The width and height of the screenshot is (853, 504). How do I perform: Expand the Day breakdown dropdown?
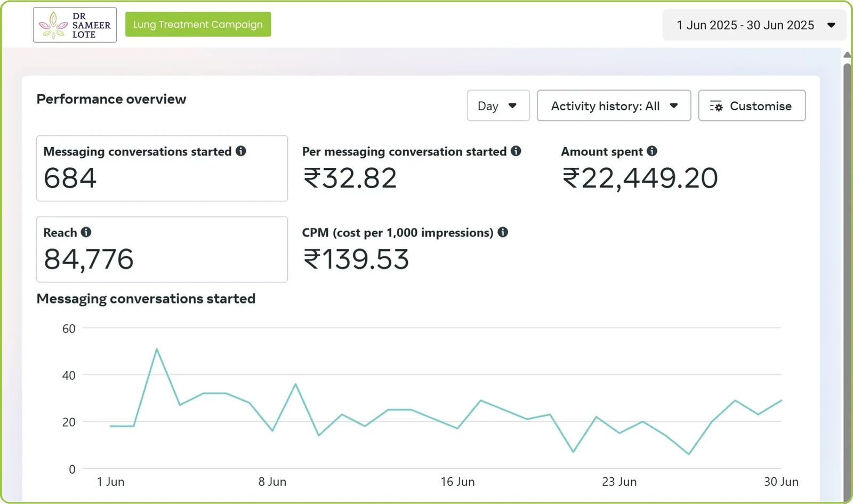tap(498, 105)
